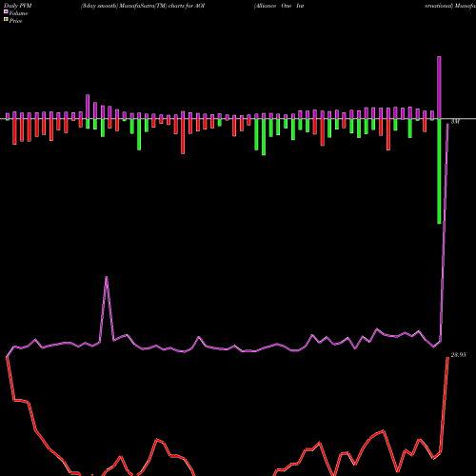The width and height of the screenshot is (476, 476).
Task: Click the '28.95' price value label
Action: pos(459,355)
